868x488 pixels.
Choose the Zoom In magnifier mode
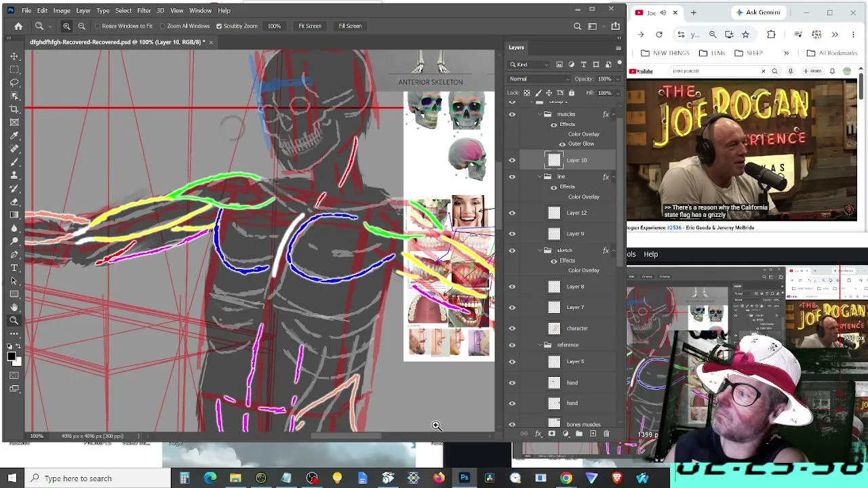coord(66,26)
